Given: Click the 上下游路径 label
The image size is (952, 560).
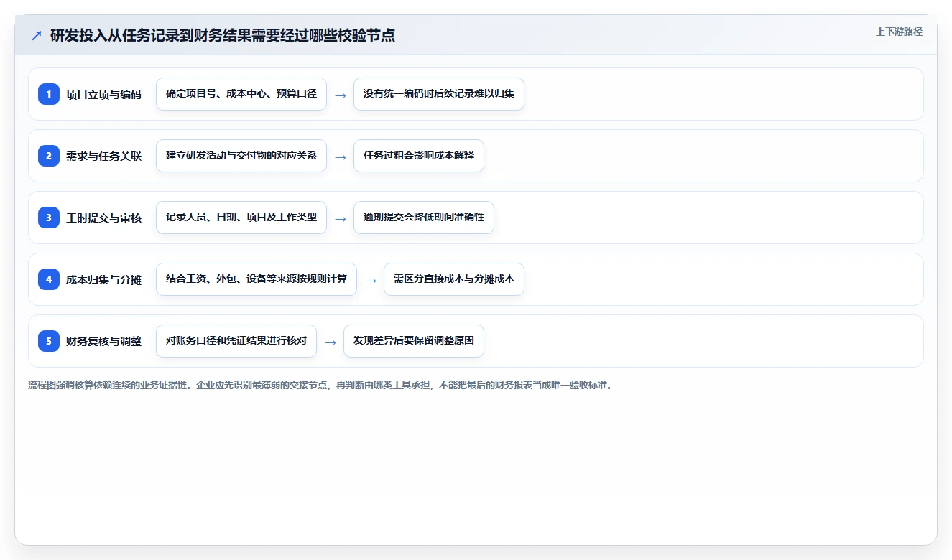Looking at the screenshot, I should tap(899, 32).
